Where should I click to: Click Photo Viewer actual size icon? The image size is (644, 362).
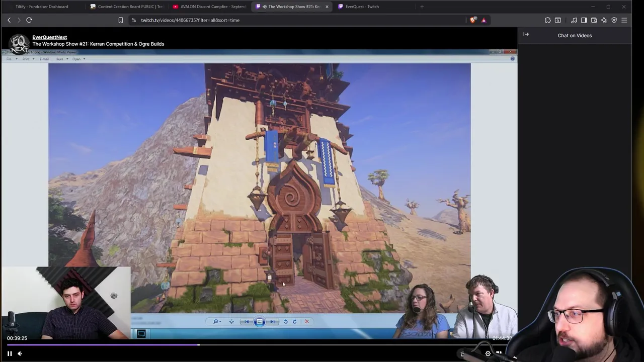click(231, 322)
